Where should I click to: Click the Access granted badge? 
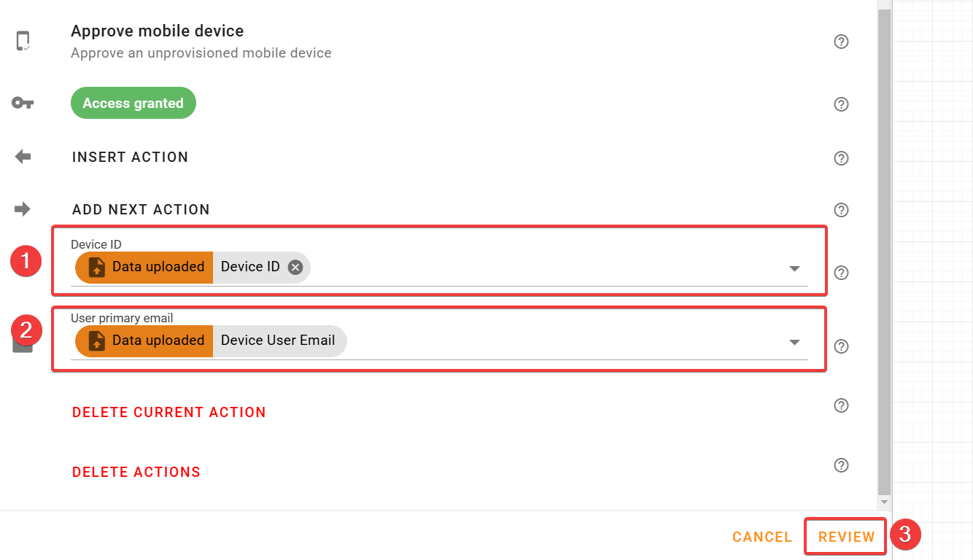pyautogui.click(x=133, y=104)
